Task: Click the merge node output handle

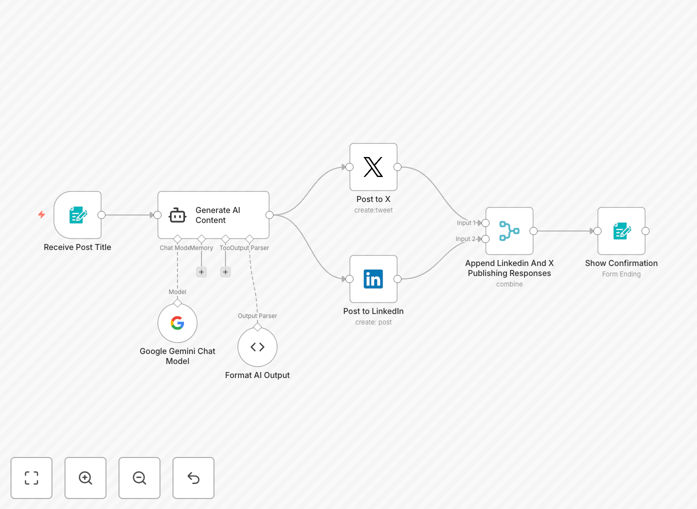Action: 533,231
